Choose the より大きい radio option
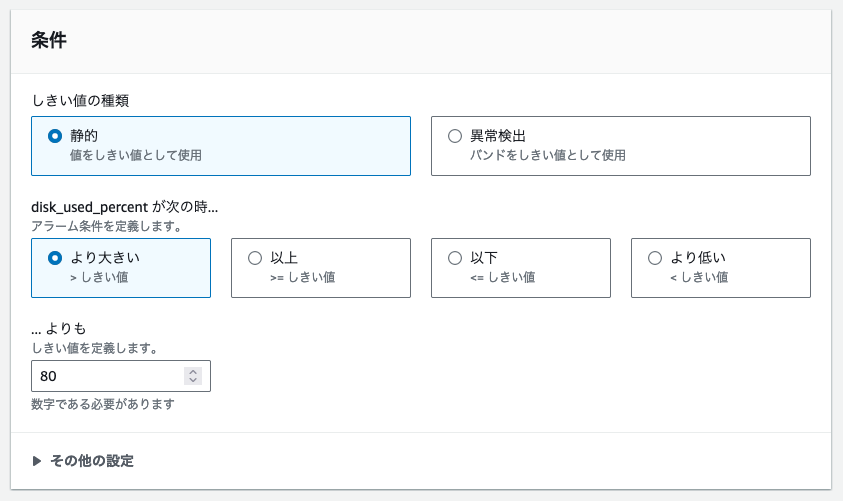 (x=55, y=258)
